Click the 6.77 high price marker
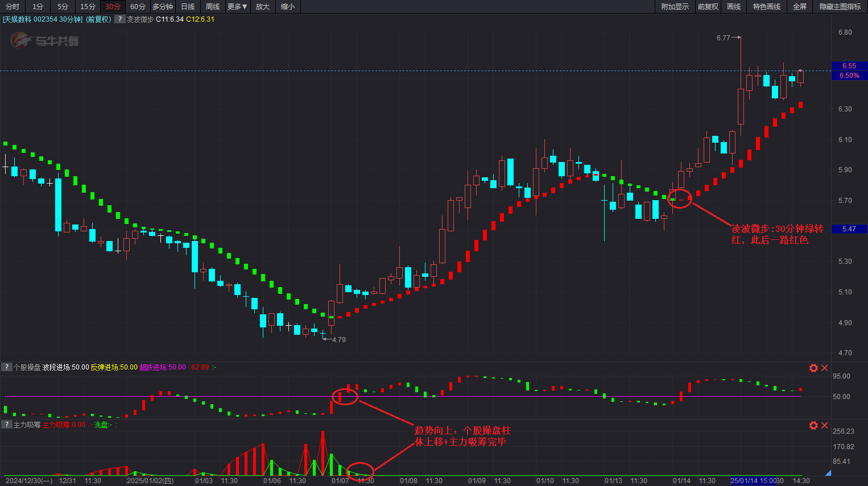Screen dimensions: 868x486 click(723, 38)
